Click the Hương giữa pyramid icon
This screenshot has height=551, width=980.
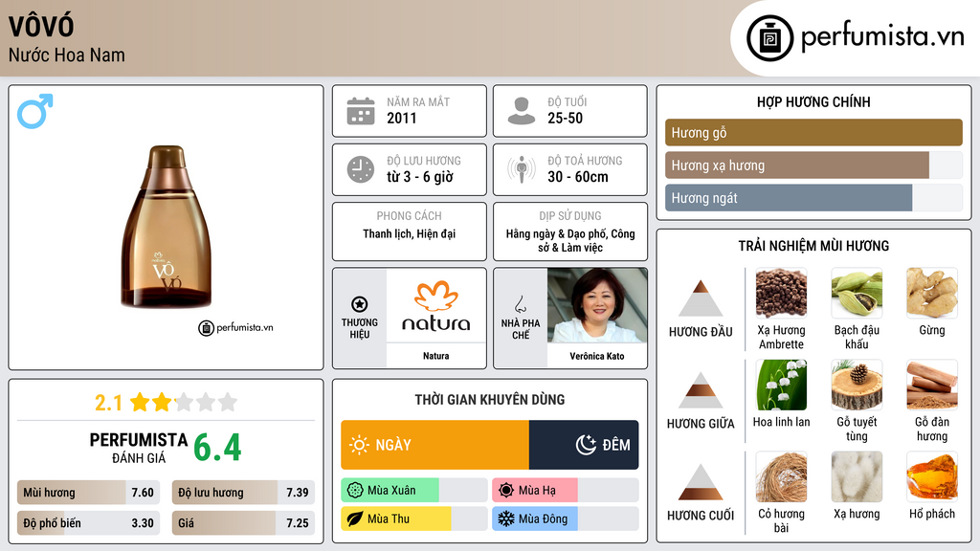coord(701,390)
